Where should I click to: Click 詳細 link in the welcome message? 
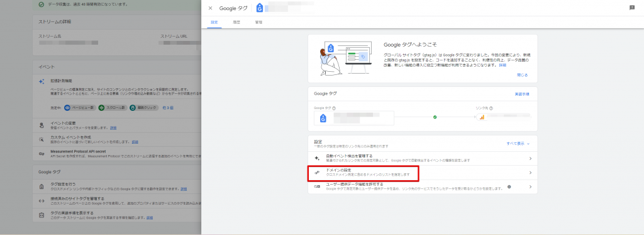point(502,65)
